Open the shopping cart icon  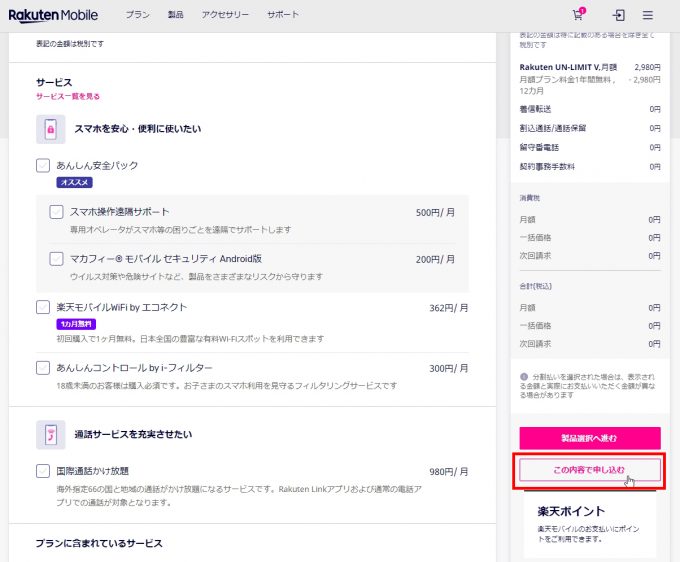(579, 14)
